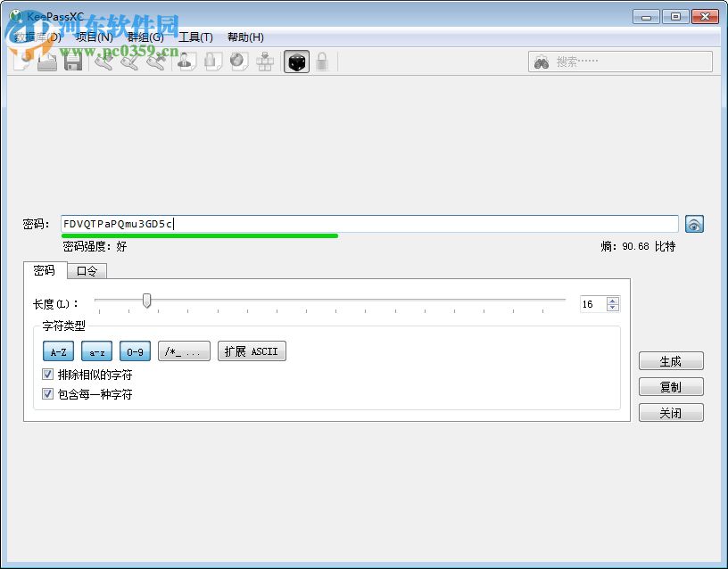Click the password length slider handle

pos(146,301)
